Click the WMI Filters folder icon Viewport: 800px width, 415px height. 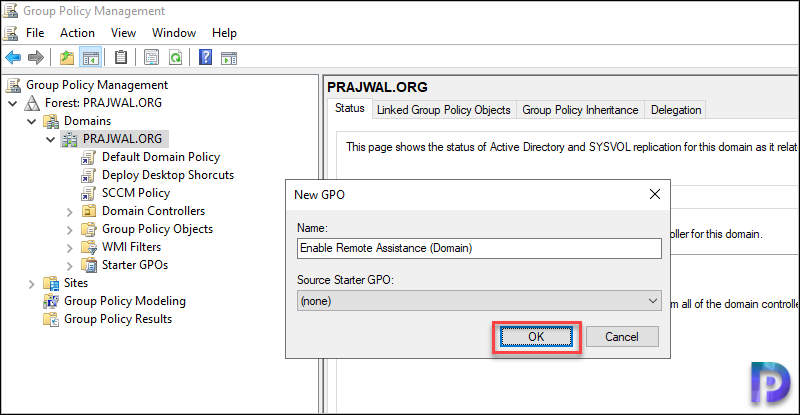click(89, 248)
